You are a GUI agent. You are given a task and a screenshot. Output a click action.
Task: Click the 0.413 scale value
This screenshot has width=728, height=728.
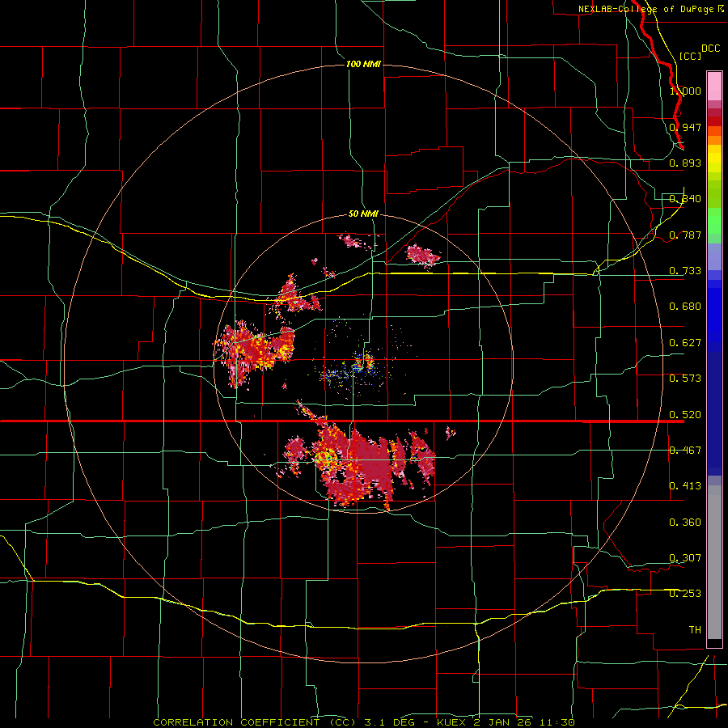[x=685, y=486]
